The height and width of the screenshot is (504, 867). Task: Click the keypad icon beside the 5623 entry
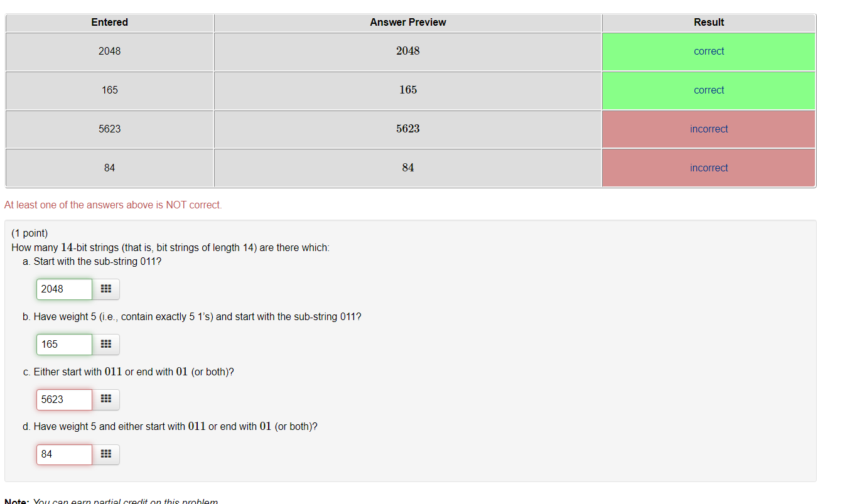pos(106,399)
